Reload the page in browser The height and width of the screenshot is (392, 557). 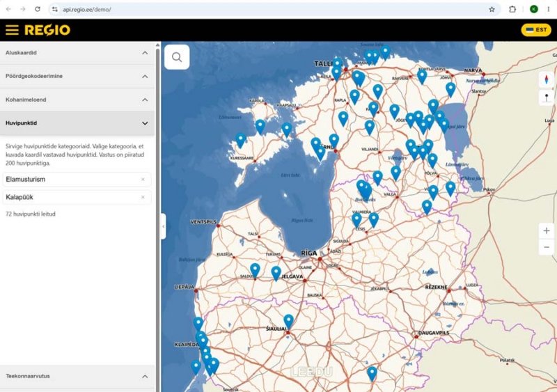coord(38,9)
